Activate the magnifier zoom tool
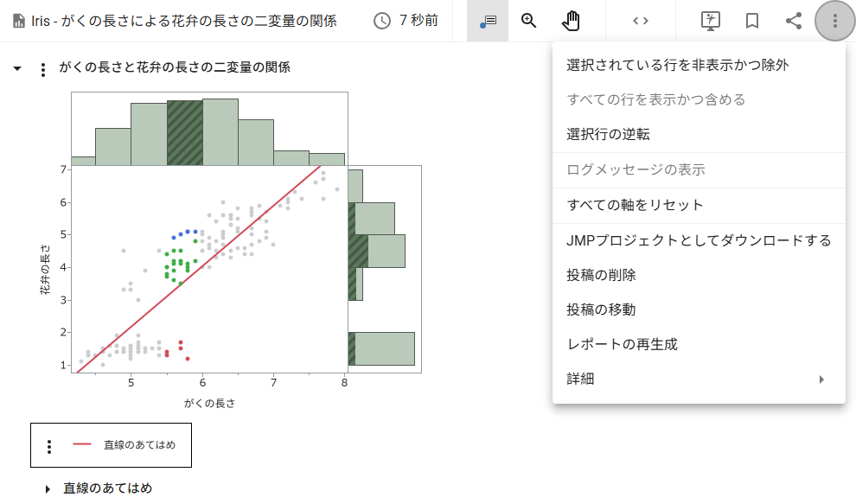856x504 pixels. click(x=528, y=21)
